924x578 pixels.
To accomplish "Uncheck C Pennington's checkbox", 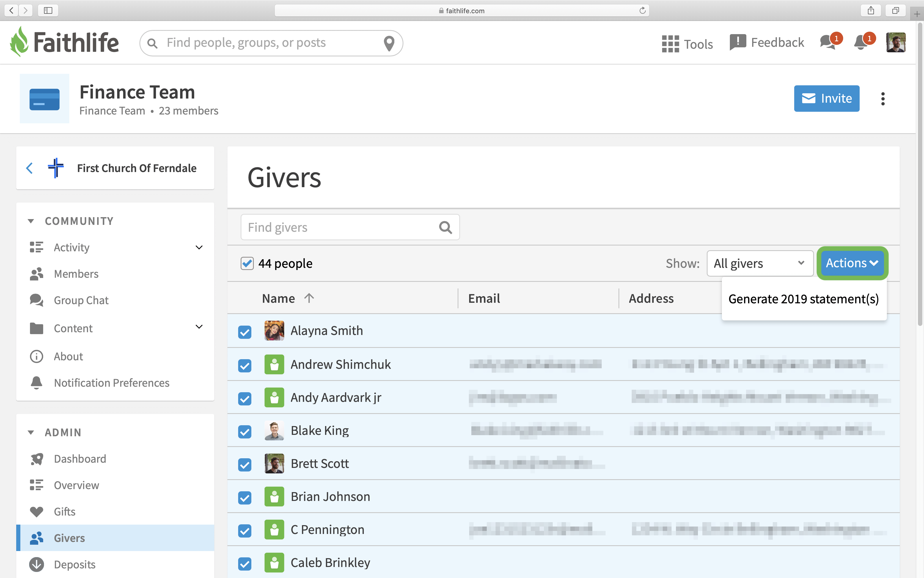I will 245,531.
